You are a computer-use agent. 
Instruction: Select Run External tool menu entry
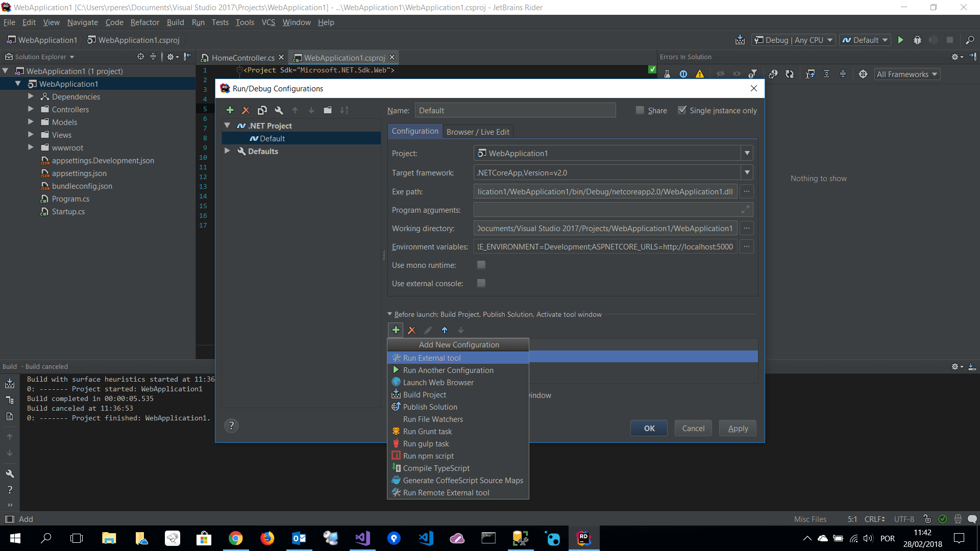tap(458, 358)
